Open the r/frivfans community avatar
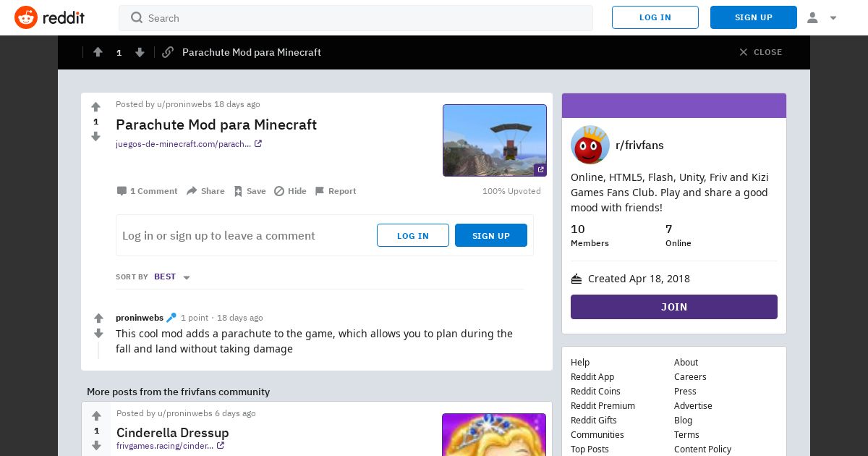This screenshot has height=456, width=868. pyautogui.click(x=590, y=145)
